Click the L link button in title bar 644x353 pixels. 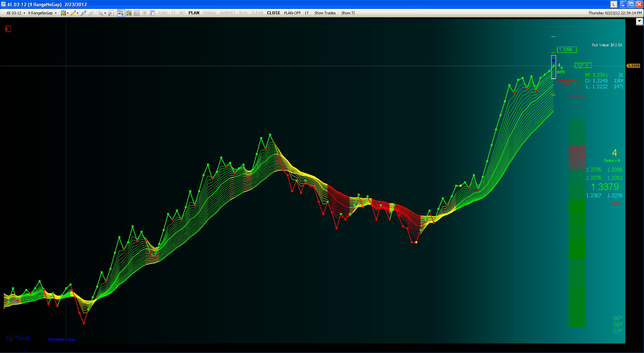point(614,4)
